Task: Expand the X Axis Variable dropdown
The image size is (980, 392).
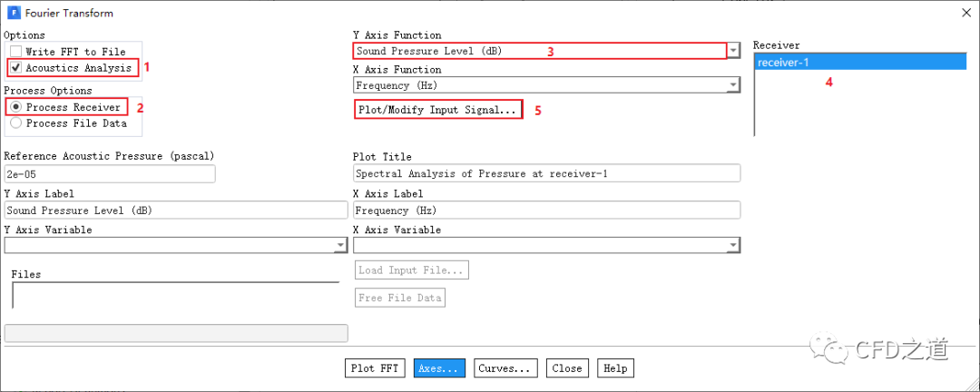Action: point(733,246)
